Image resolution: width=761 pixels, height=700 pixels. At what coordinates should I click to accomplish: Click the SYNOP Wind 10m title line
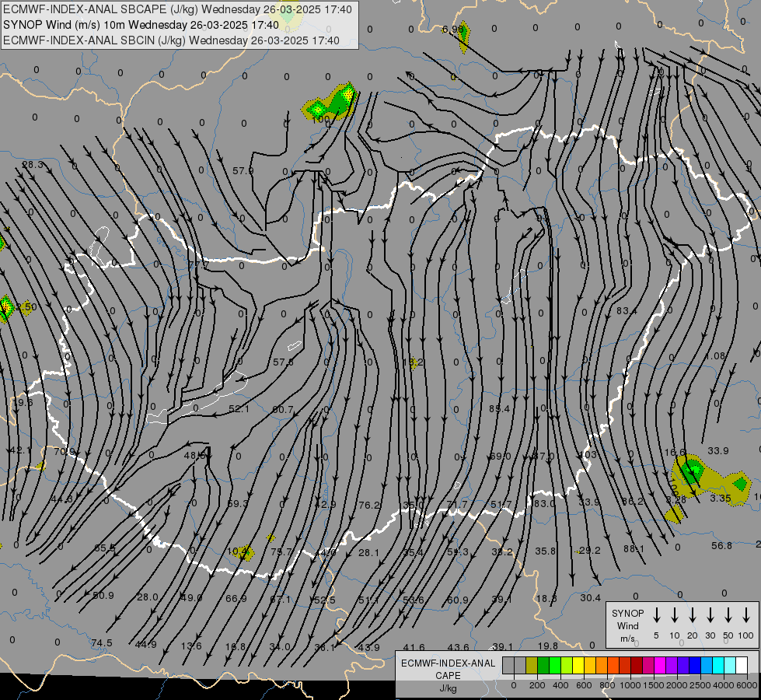[x=141, y=25]
